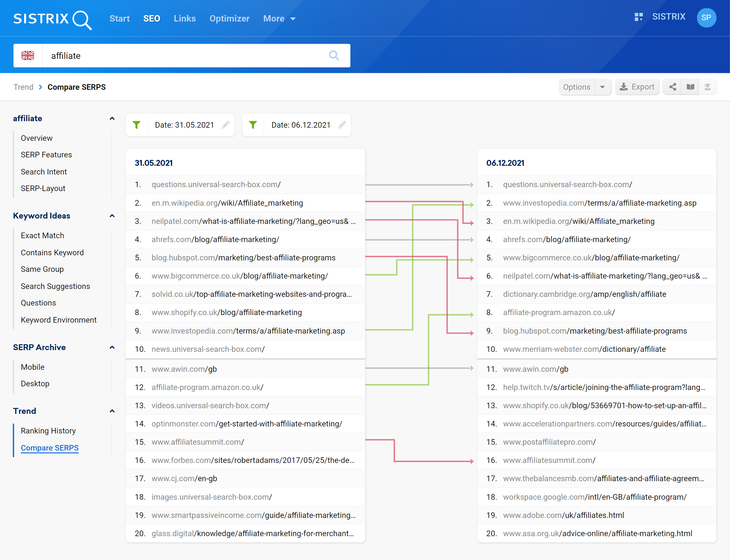Viewport: 730px width, 560px height.
Task: Click the Date: 31.05.2021 filter label
Action: coord(184,125)
